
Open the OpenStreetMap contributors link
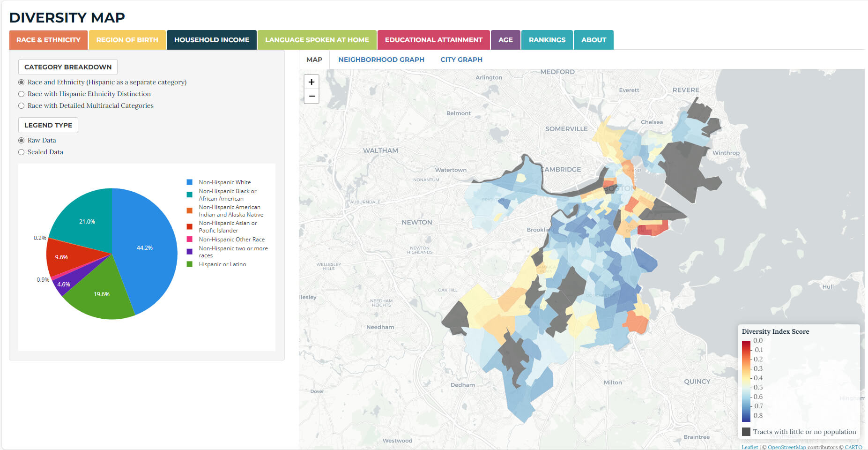786,447
